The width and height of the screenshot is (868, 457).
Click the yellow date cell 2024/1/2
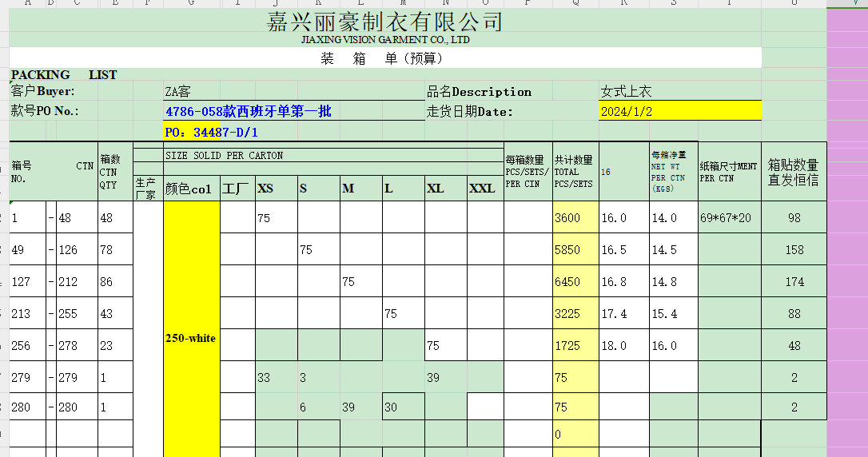679,112
